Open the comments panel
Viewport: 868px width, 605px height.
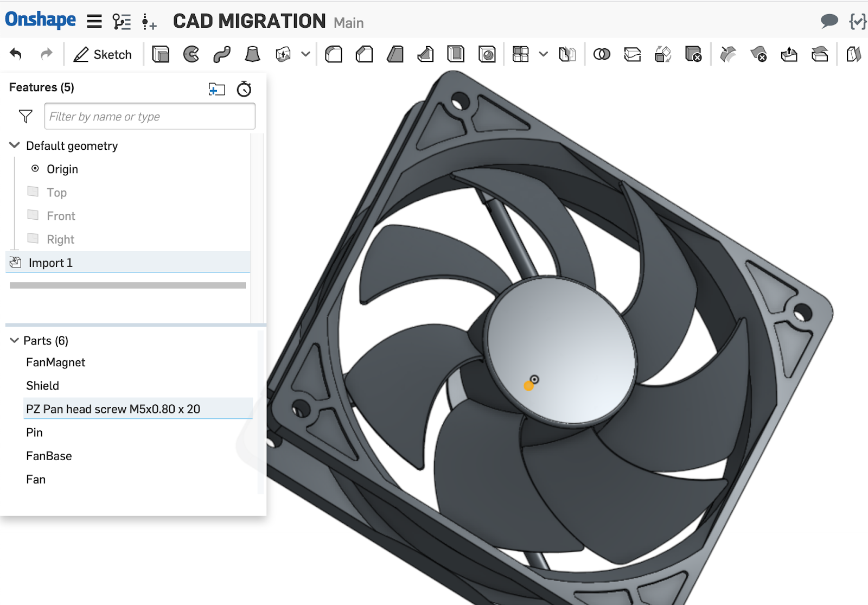829,22
